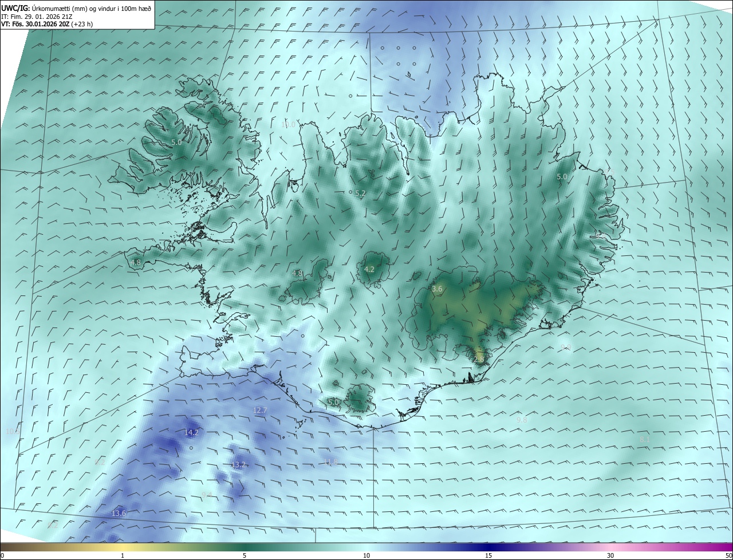733x560 pixels.
Task: Click the 13.2 value label on the map
Action: pyautogui.click(x=238, y=464)
